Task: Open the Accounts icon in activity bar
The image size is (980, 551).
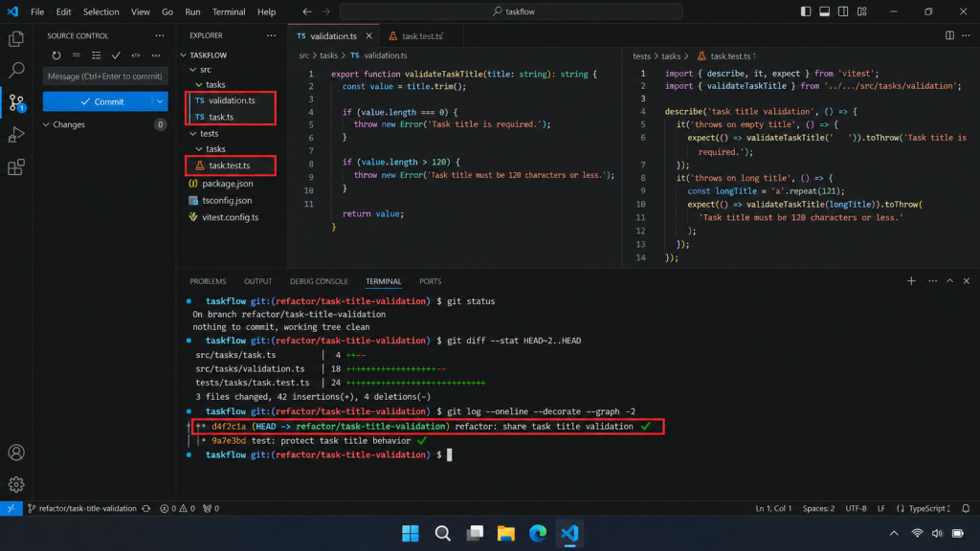Action: click(16, 452)
